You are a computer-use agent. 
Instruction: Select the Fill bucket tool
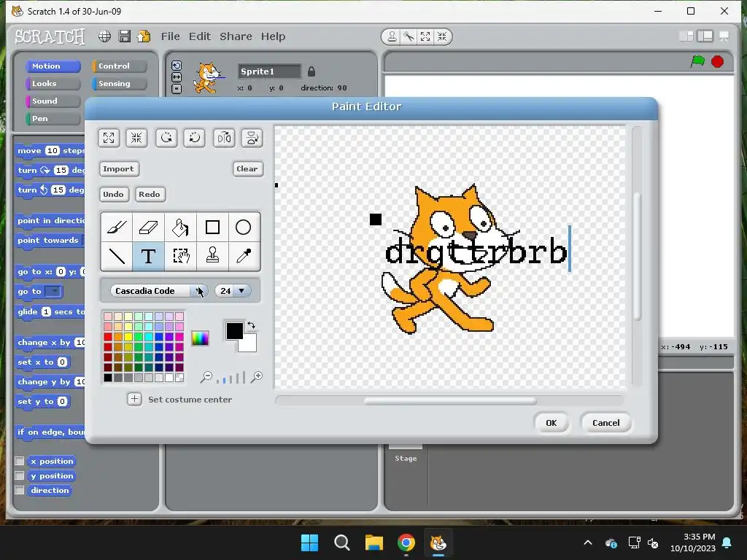181,227
